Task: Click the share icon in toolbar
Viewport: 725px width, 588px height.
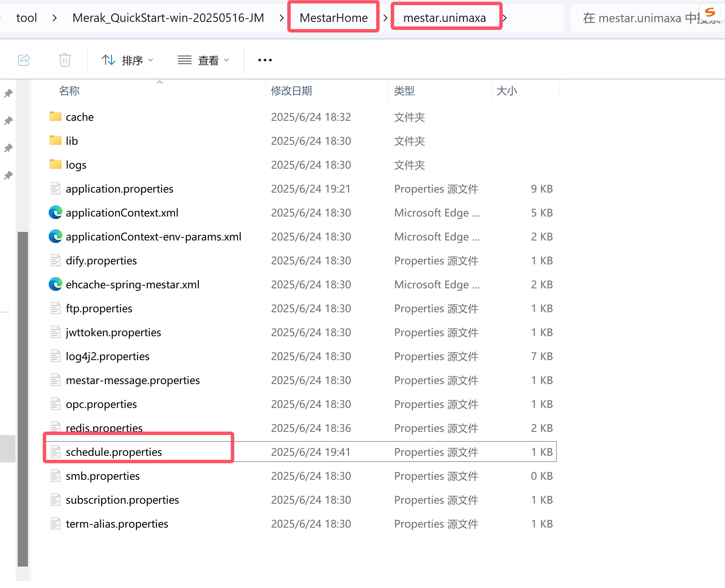Action: click(24, 60)
